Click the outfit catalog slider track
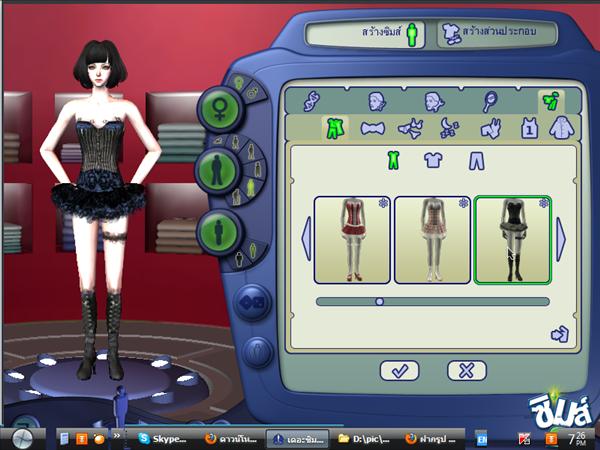 [433, 302]
